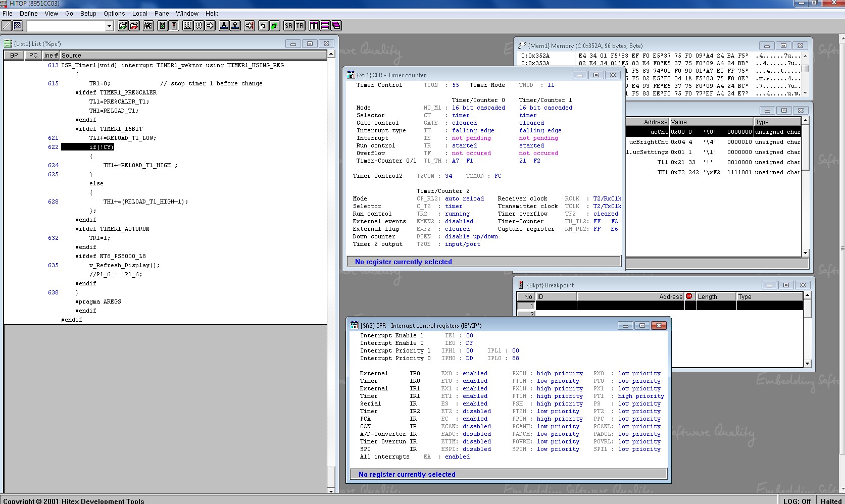845x504 pixels.
Task: Click source line 615 TR1=0
Action: tap(100, 83)
